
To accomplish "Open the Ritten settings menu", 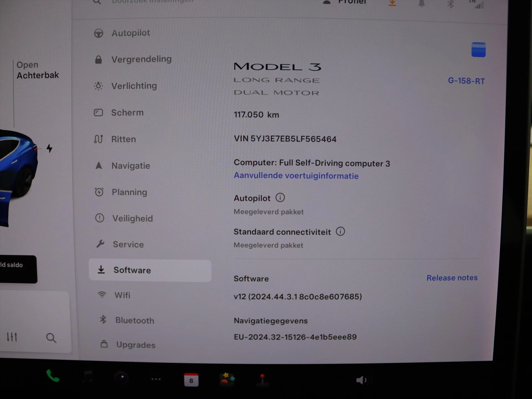I will 115,139.
